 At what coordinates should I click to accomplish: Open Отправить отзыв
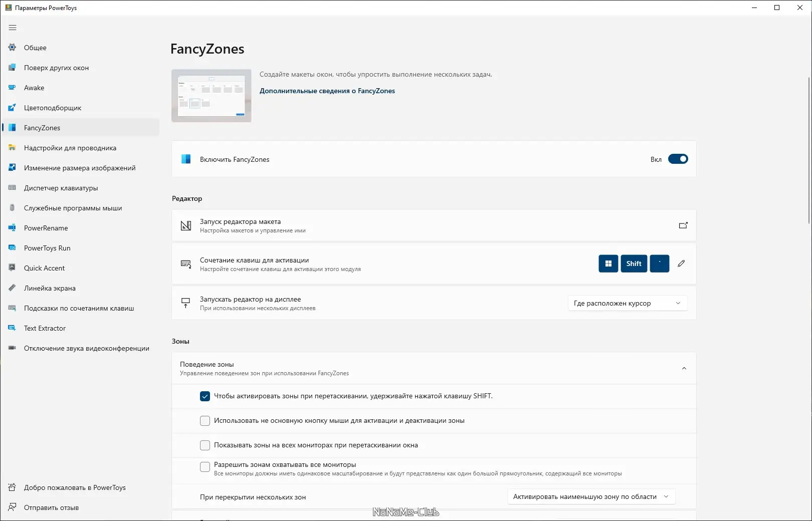pyautogui.click(x=81, y=507)
